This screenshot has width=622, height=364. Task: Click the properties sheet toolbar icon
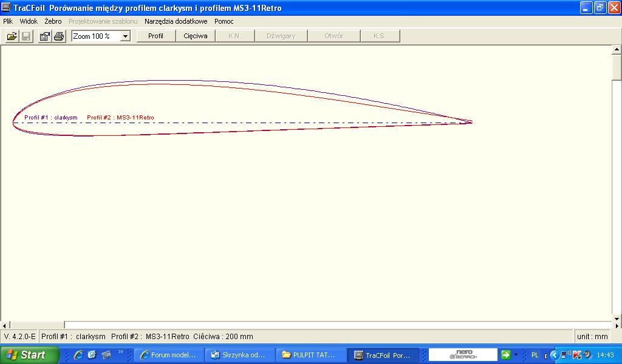point(44,36)
